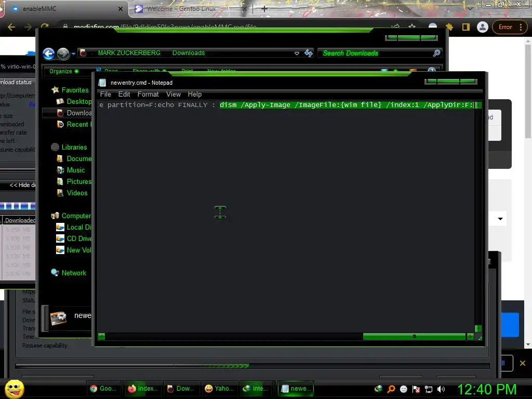Close the enableMMC browser tab

click(x=121, y=9)
